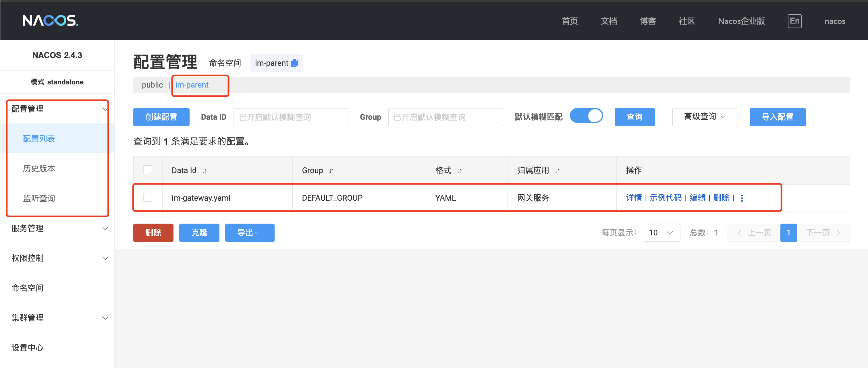Image resolution: width=868 pixels, height=368 pixels.
Task: Open 博客 in the top navigation
Action: point(648,21)
